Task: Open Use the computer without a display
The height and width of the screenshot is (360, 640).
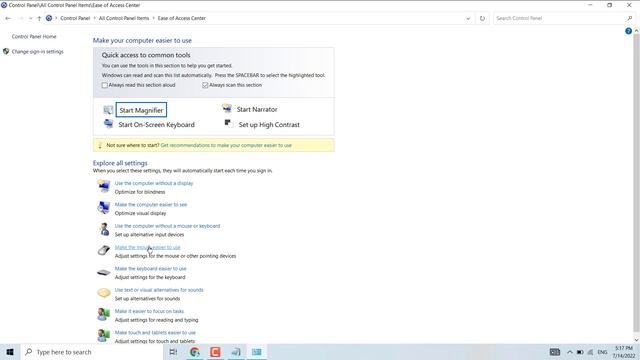Action: coord(154,183)
